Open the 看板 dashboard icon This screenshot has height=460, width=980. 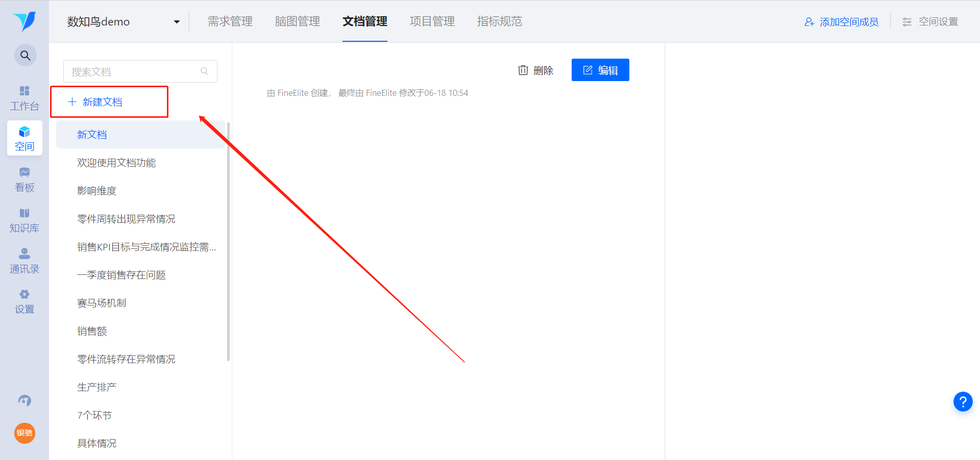(24, 180)
